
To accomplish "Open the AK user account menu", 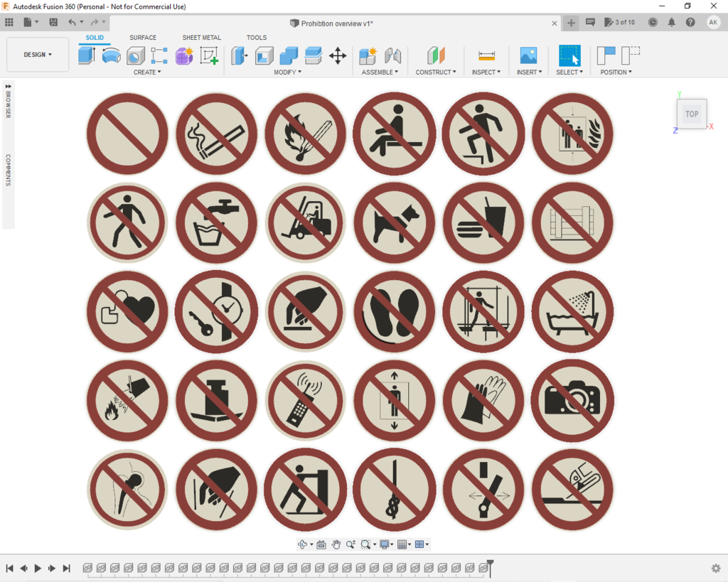I will point(713,22).
